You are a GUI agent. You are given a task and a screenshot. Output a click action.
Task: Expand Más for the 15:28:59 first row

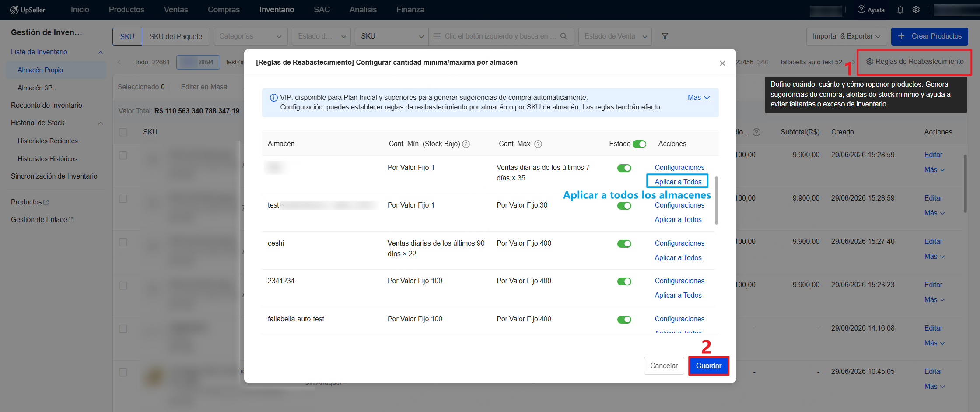934,170
